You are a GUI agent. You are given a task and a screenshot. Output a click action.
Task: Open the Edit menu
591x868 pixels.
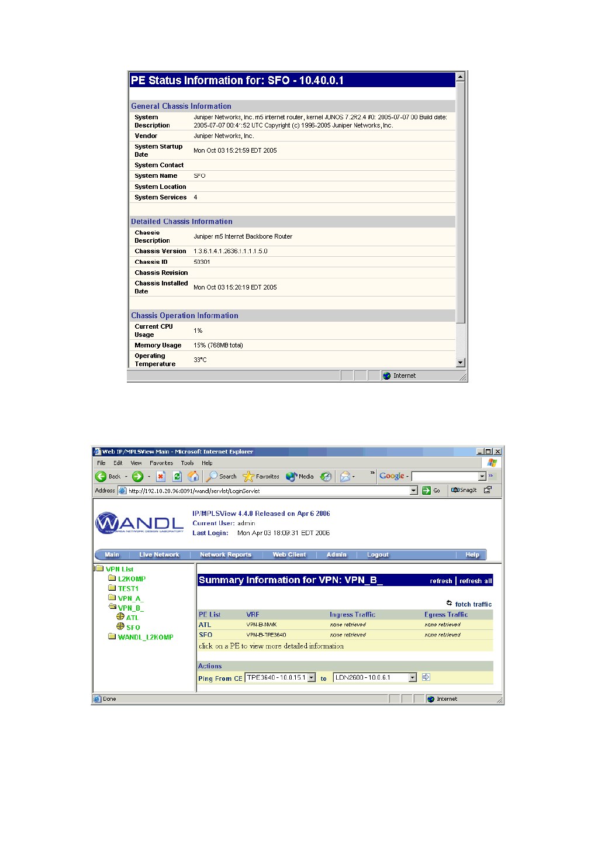click(x=118, y=463)
